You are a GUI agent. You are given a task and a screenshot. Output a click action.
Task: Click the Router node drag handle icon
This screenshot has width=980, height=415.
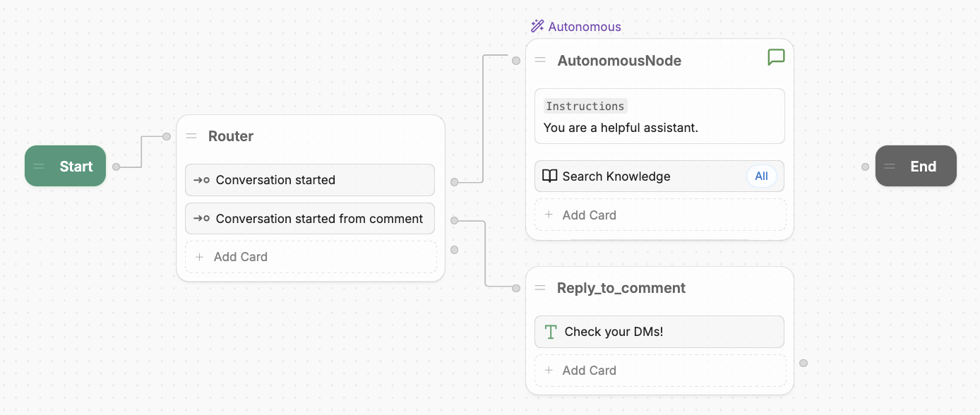[x=191, y=136]
